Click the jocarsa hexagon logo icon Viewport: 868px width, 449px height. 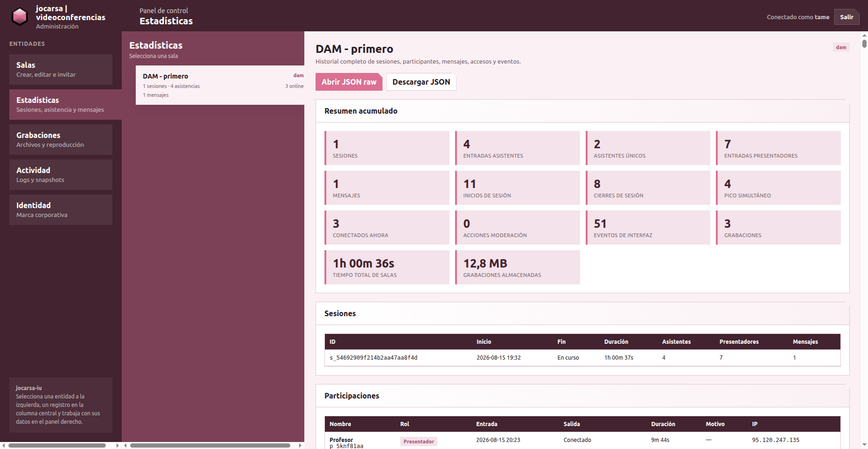[x=20, y=17]
